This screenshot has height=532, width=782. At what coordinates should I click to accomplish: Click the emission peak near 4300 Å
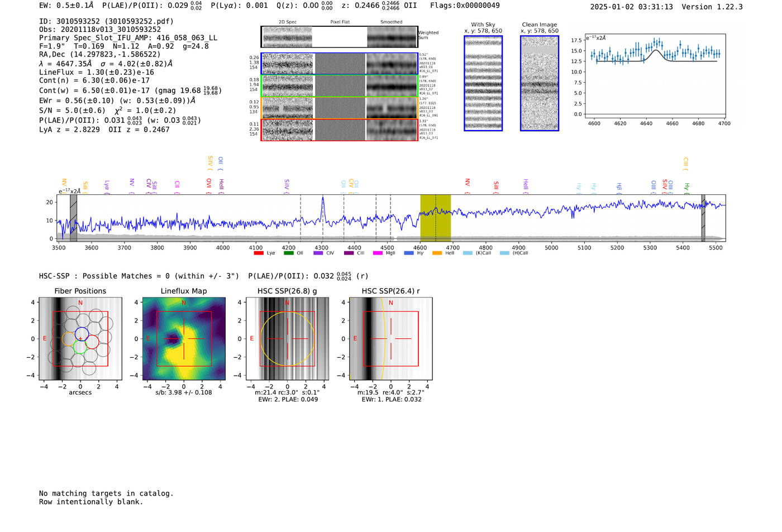tap(323, 207)
